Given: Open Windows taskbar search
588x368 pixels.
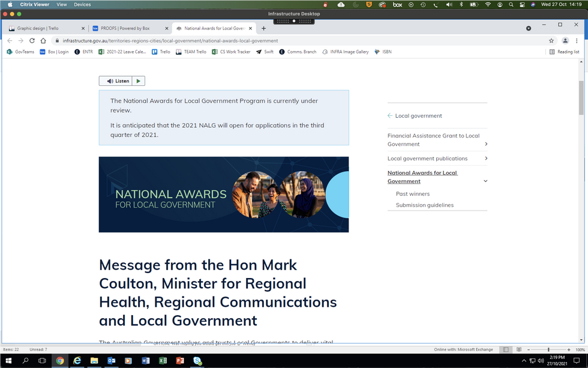Looking at the screenshot, I should coord(25,361).
